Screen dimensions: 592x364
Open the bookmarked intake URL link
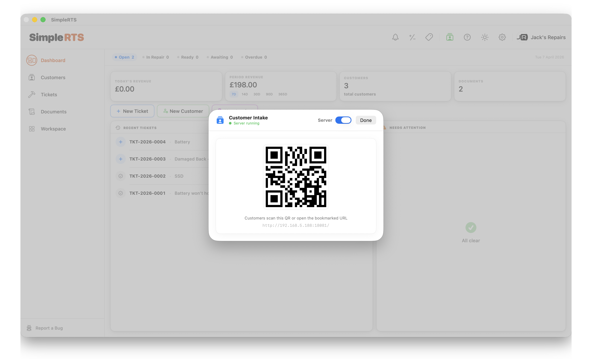pos(296,225)
